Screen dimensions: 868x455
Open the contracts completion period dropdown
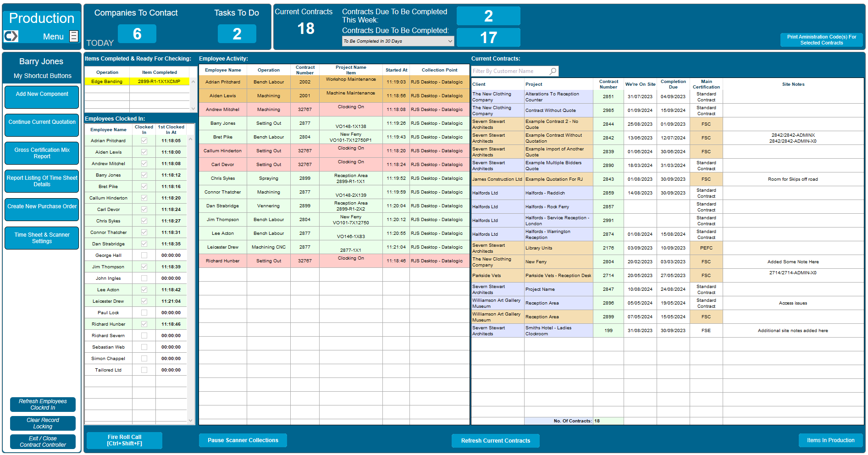[450, 41]
